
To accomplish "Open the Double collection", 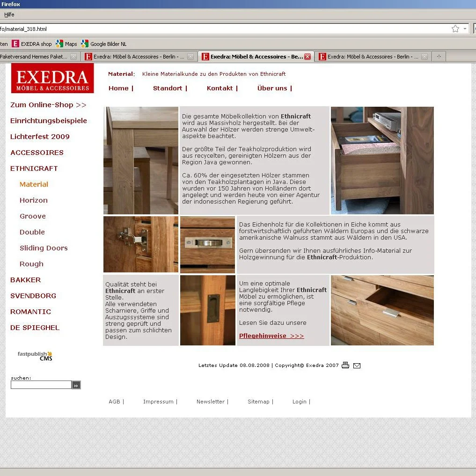I will pos(32,232).
